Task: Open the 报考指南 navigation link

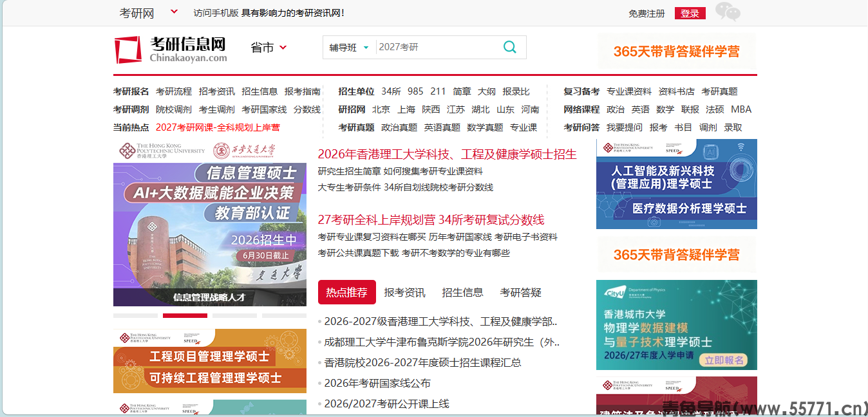Action: pos(303,91)
